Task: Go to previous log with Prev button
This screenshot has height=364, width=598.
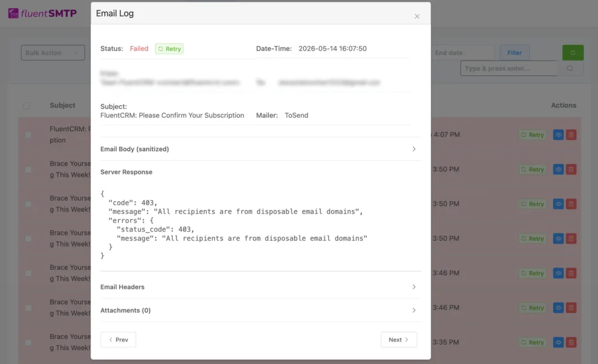Action: [x=118, y=339]
